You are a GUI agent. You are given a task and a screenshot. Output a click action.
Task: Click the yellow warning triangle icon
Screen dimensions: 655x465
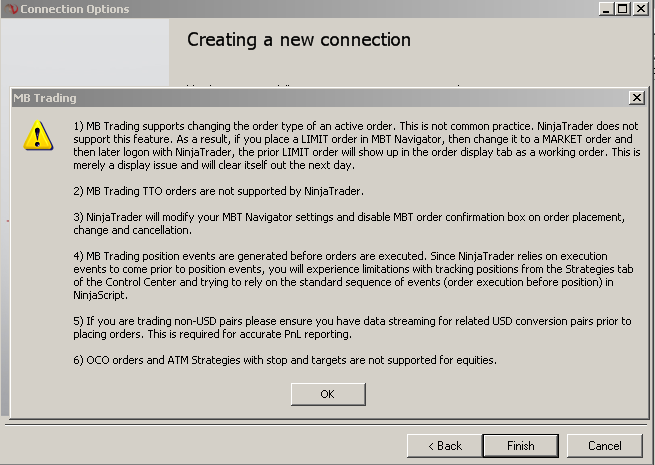[38, 135]
